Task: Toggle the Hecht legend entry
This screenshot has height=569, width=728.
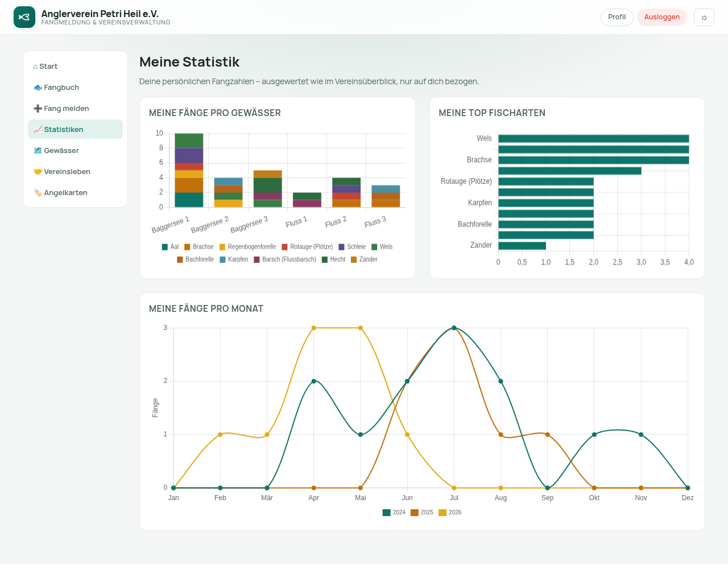Action: (x=333, y=259)
